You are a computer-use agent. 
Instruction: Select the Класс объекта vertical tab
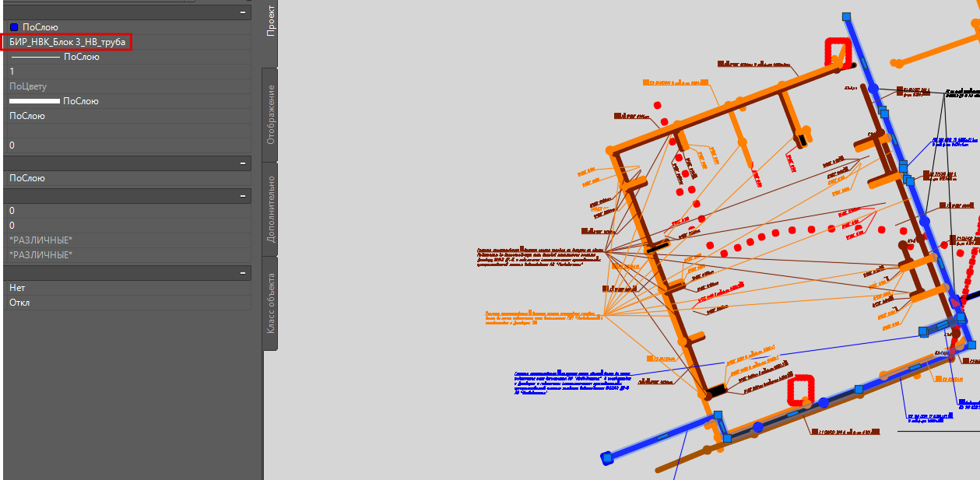click(x=270, y=303)
